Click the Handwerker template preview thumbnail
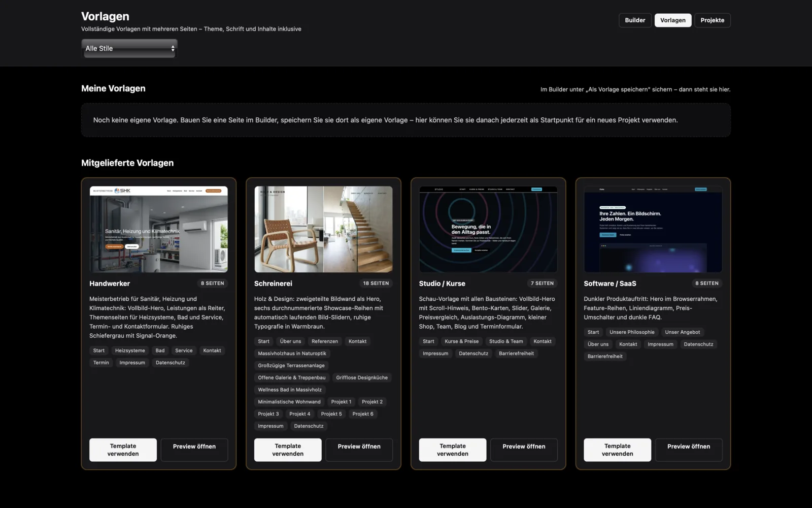The image size is (812, 508). [159, 229]
